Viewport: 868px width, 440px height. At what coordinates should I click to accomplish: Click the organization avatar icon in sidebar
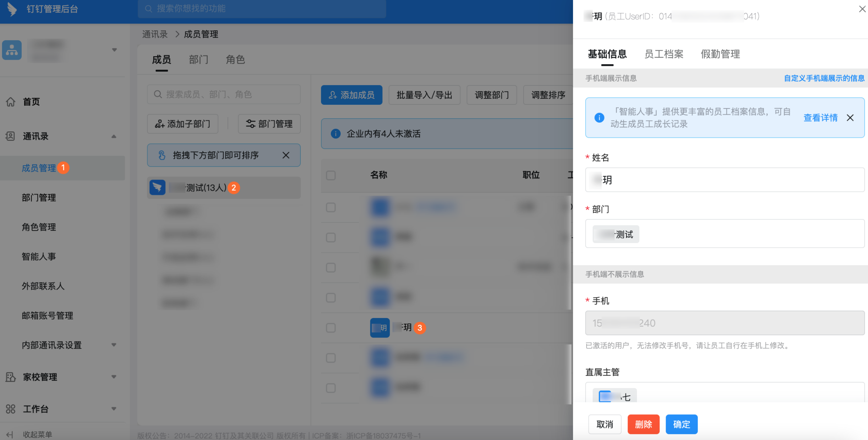(x=12, y=50)
